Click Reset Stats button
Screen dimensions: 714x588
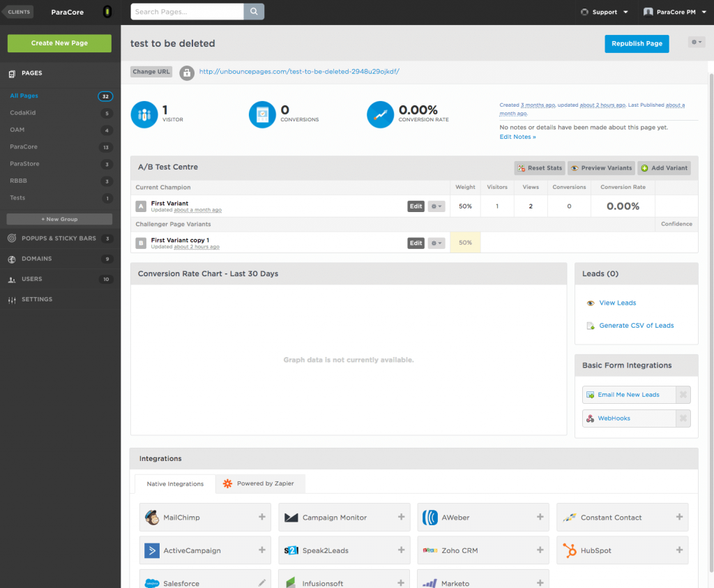tap(540, 168)
